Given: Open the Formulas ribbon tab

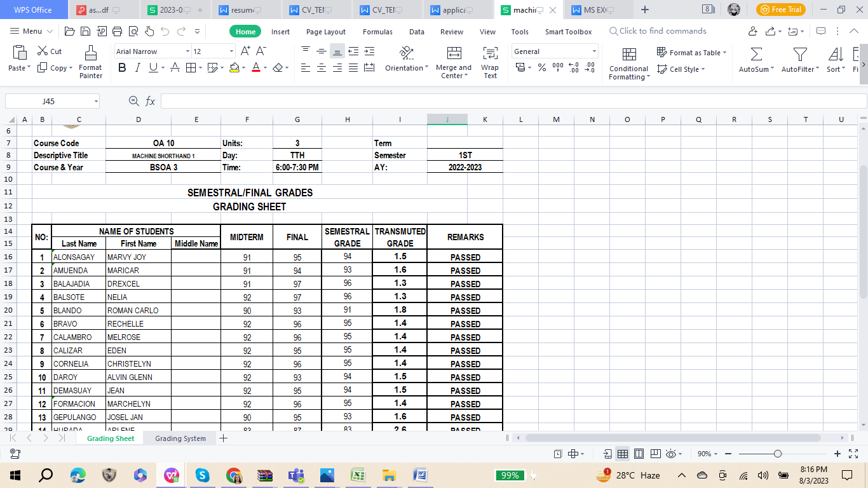Looking at the screenshot, I should (x=377, y=32).
